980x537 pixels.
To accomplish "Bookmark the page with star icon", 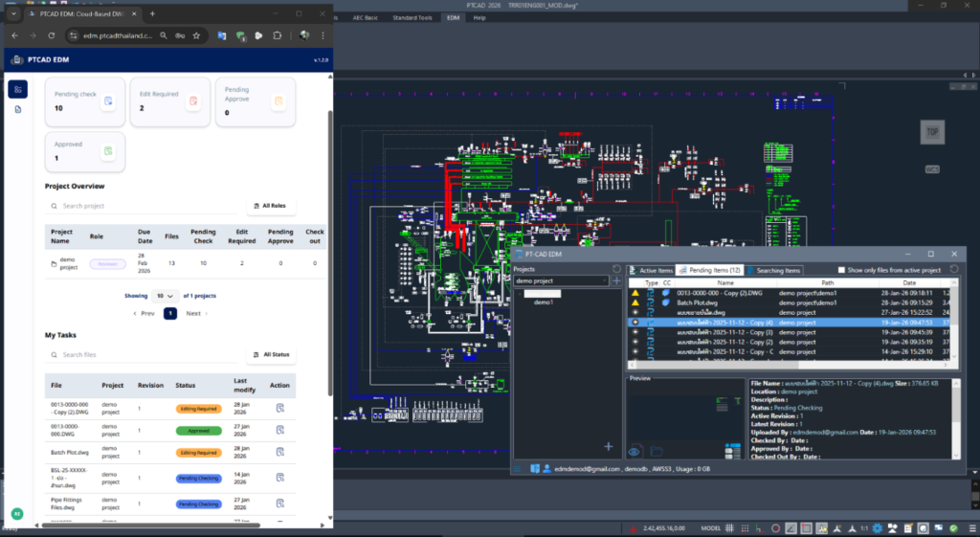I will coord(196,35).
